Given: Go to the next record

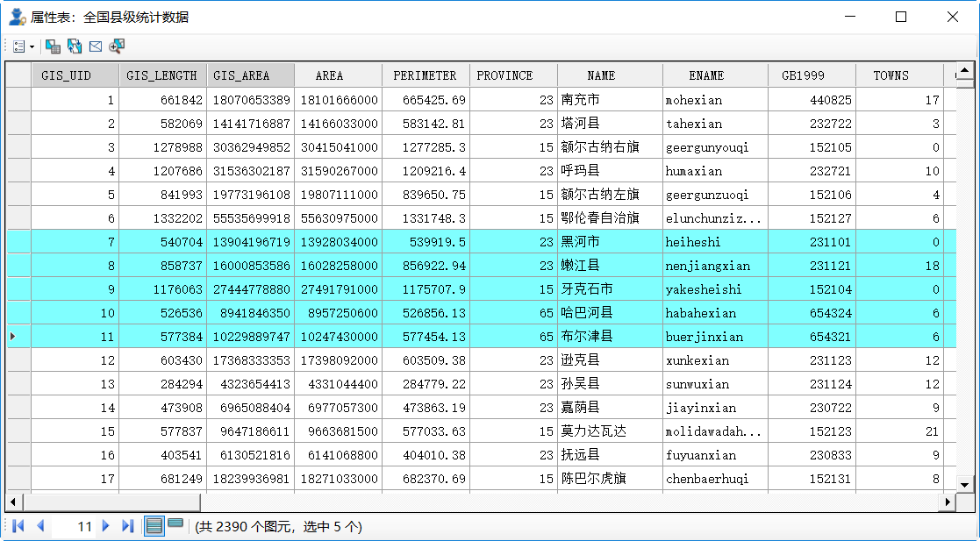Looking at the screenshot, I should point(105,526).
